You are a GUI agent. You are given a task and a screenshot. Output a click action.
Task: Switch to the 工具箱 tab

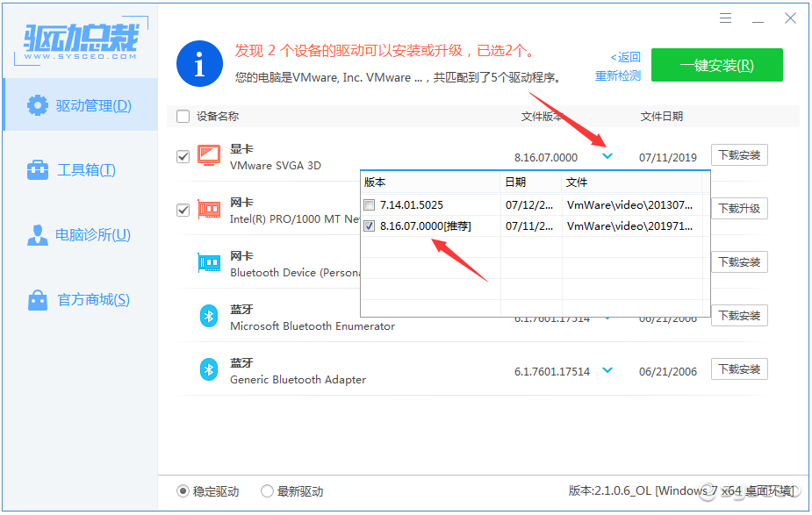pos(79,169)
